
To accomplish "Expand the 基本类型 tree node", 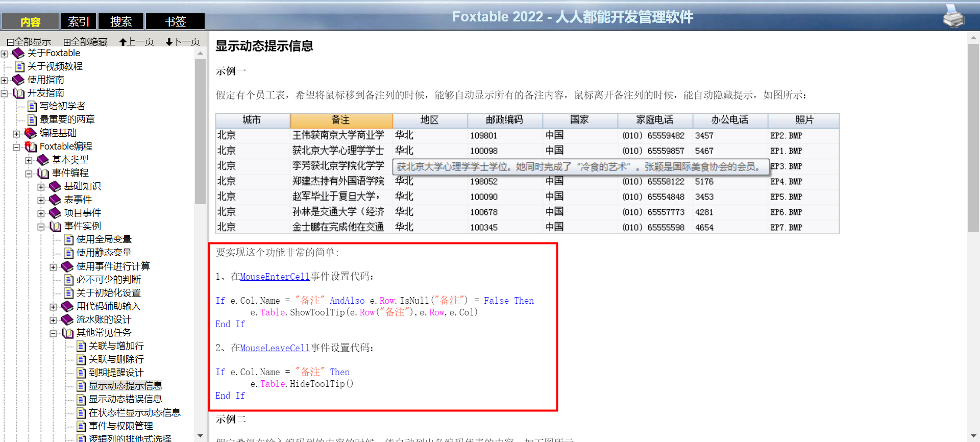I will click(29, 160).
